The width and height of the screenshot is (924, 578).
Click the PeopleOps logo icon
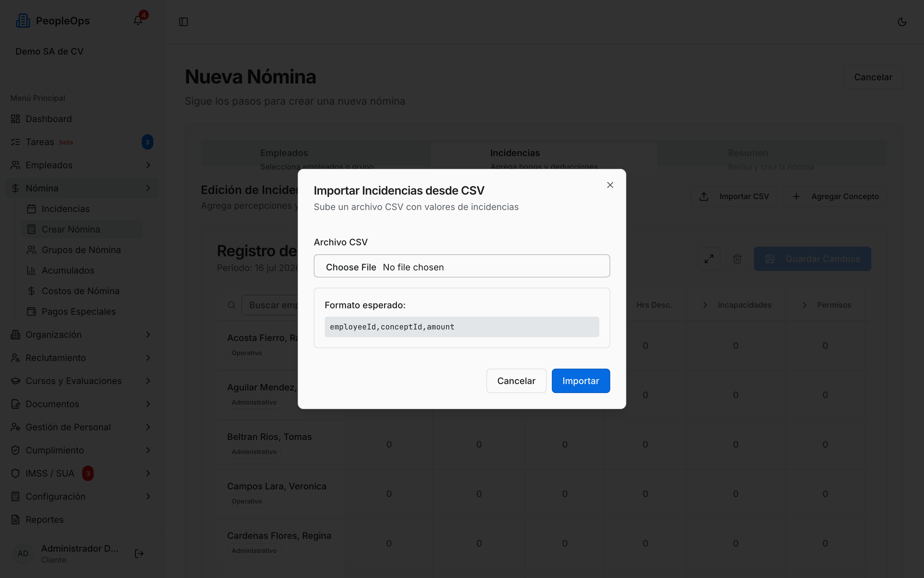tap(22, 21)
